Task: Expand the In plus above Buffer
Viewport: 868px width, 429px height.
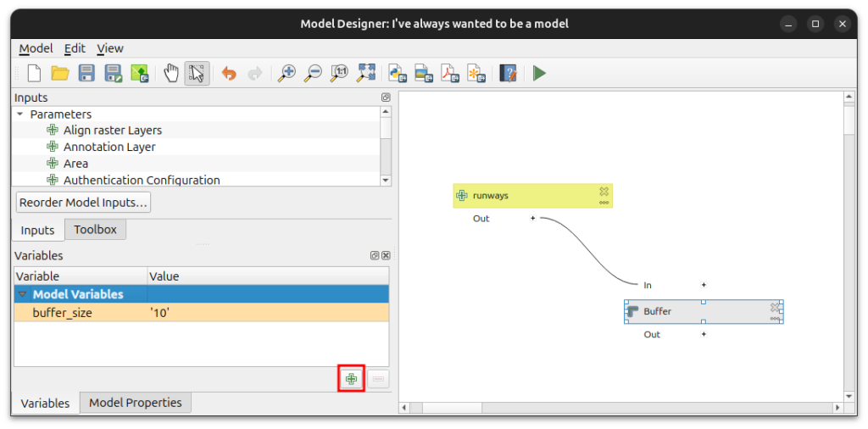Action: [704, 285]
